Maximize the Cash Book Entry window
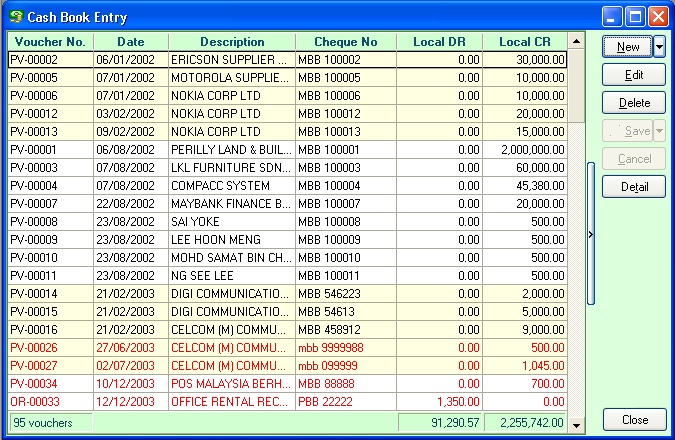 635,17
